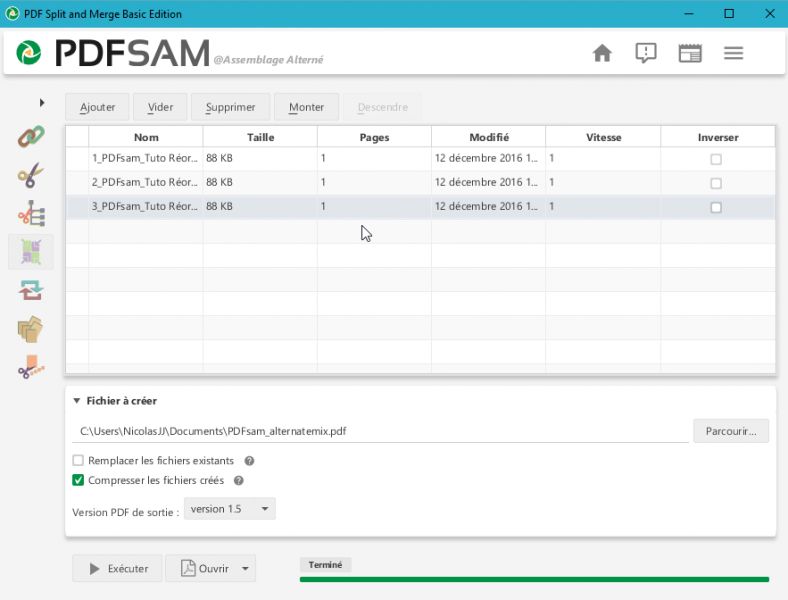Open the news panel icon
Image resolution: width=788 pixels, height=600 pixels.
(690, 53)
